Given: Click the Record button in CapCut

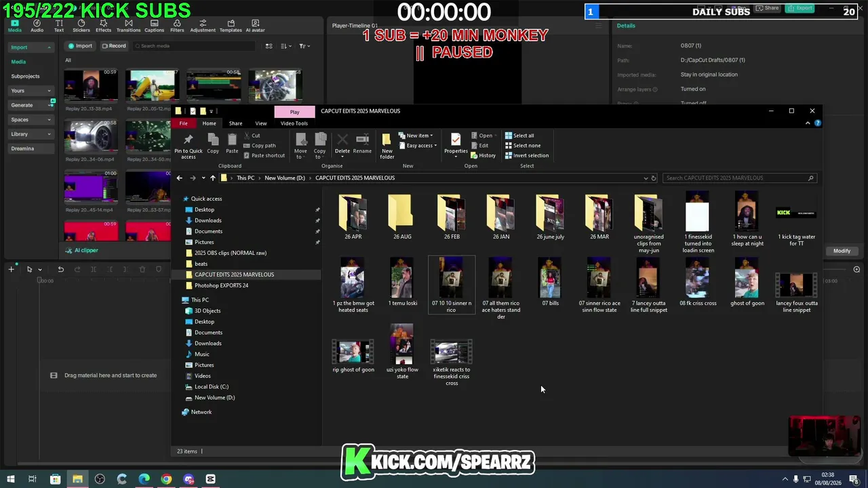Looking at the screenshot, I should (113, 46).
